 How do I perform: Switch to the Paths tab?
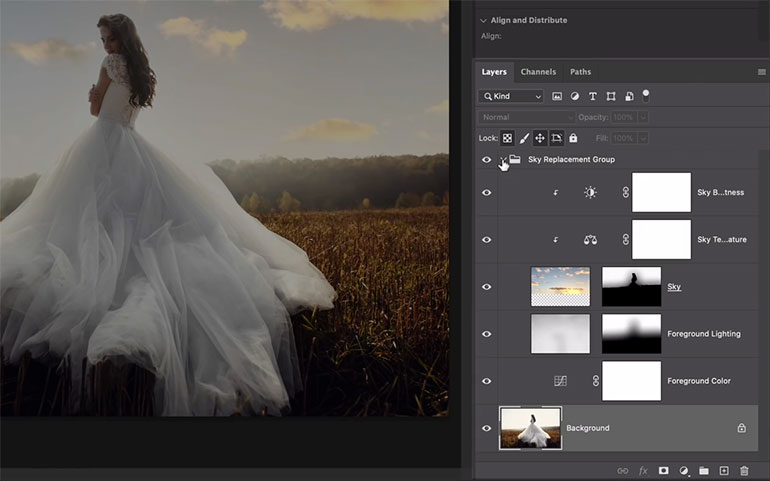coord(580,72)
